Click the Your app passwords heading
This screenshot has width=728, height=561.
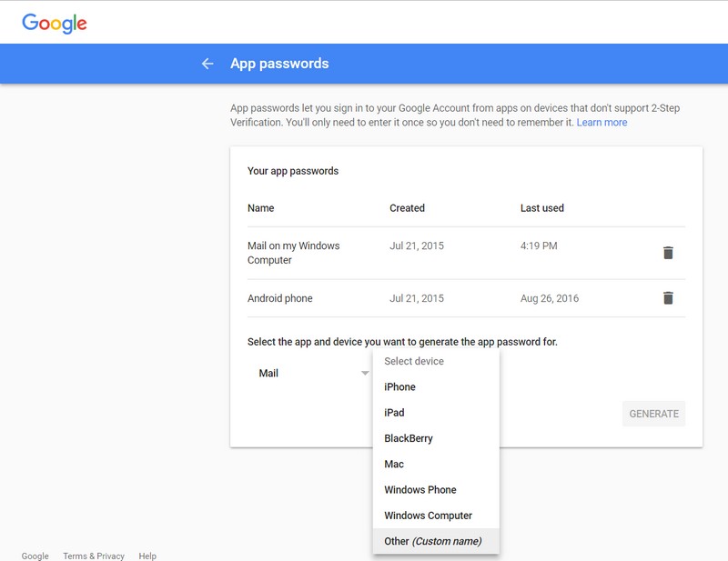pyautogui.click(x=293, y=171)
